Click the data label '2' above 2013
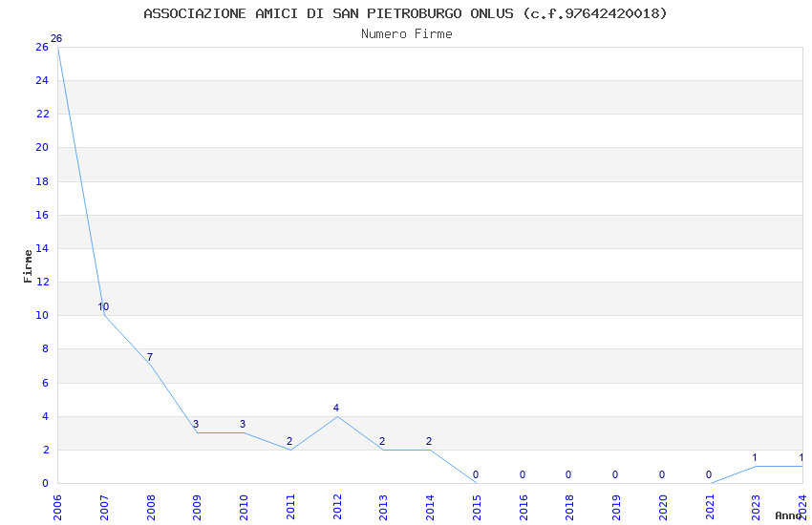 382,441
